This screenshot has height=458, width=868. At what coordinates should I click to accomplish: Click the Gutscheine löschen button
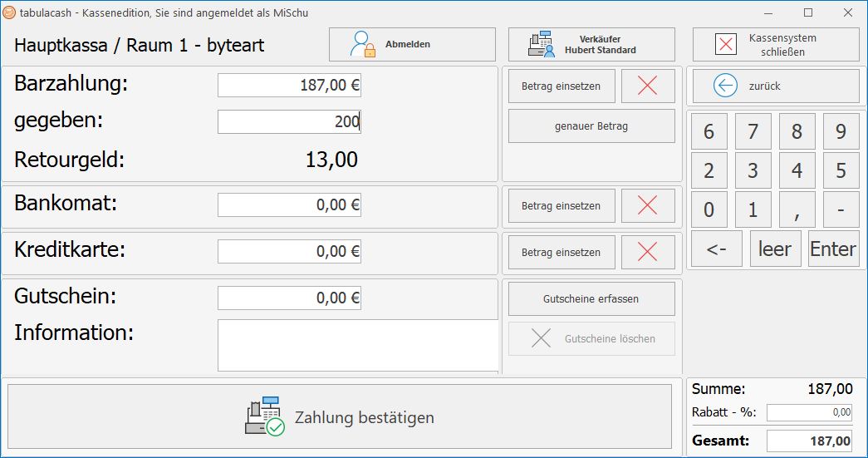[x=591, y=338]
